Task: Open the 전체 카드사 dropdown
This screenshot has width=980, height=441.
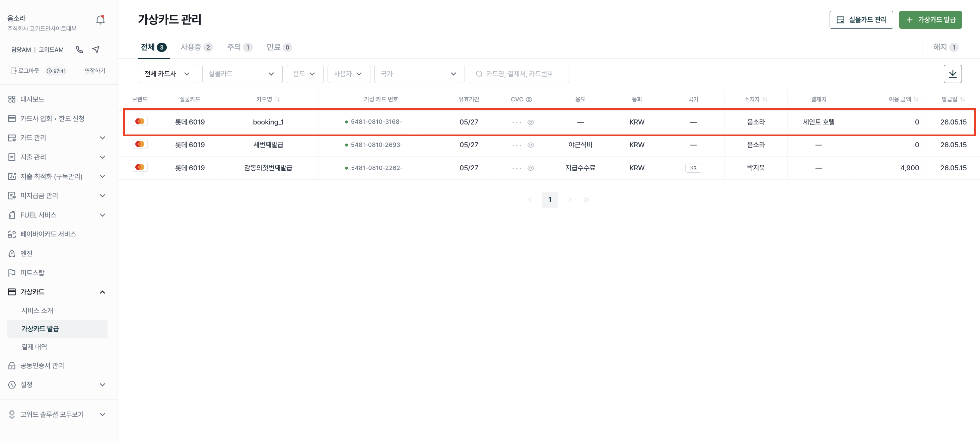Action: (168, 74)
